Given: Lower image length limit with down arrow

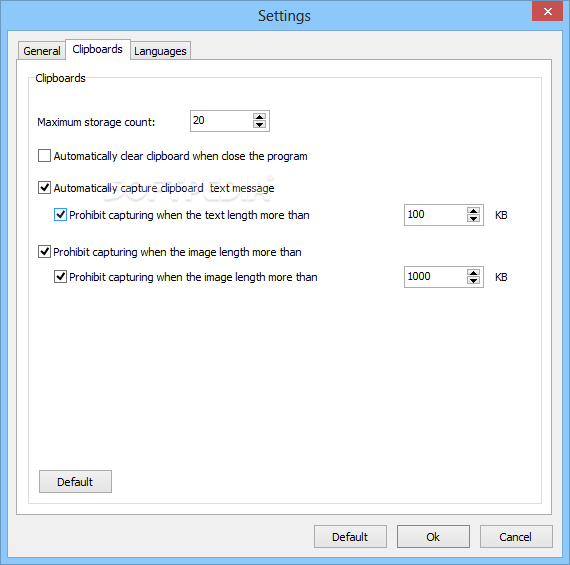Looking at the screenshot, I should [473, 281].
